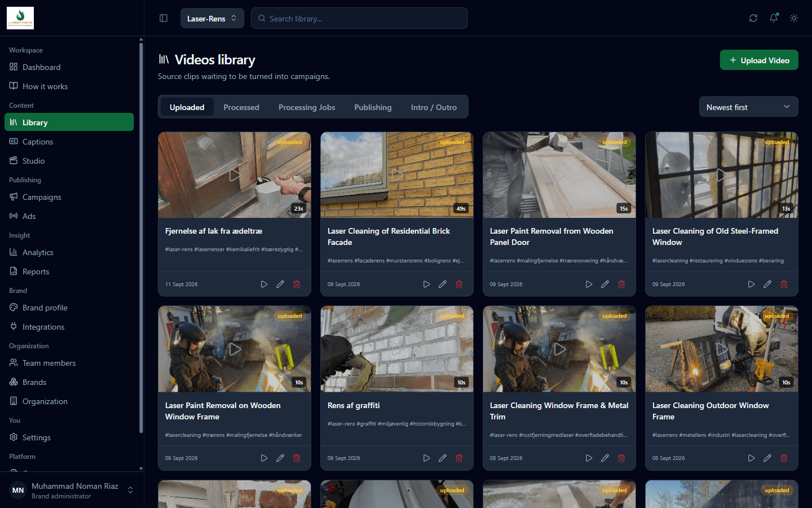
Task: Toggle the sidebar collapse icon
Action: (164, 18)
